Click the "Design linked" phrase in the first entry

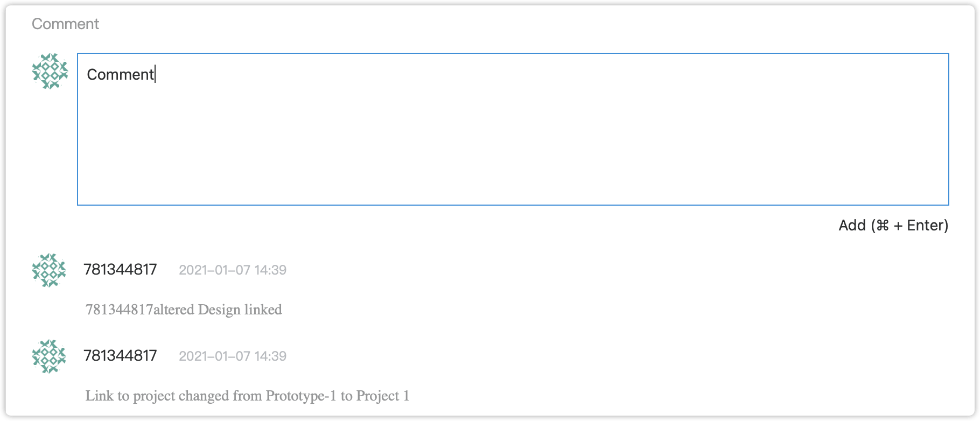point(240,310)
